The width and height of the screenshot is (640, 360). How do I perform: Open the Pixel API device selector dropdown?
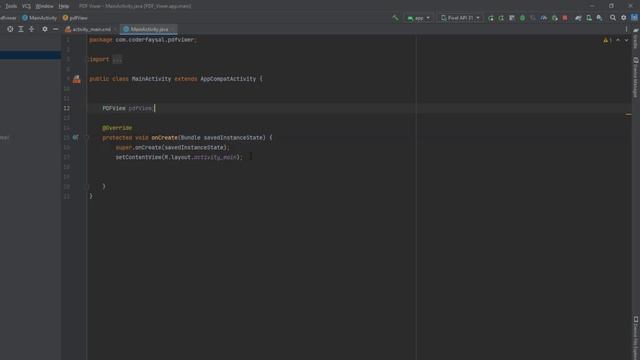pyautogui.click(x=460, y=18)
